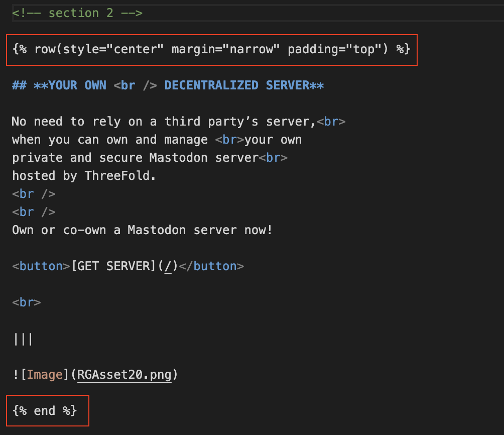Image resolution: width=504 pixels, height=435 pixels.
Task: Click the {% end %} shortcode line
Action: point(45,411)
